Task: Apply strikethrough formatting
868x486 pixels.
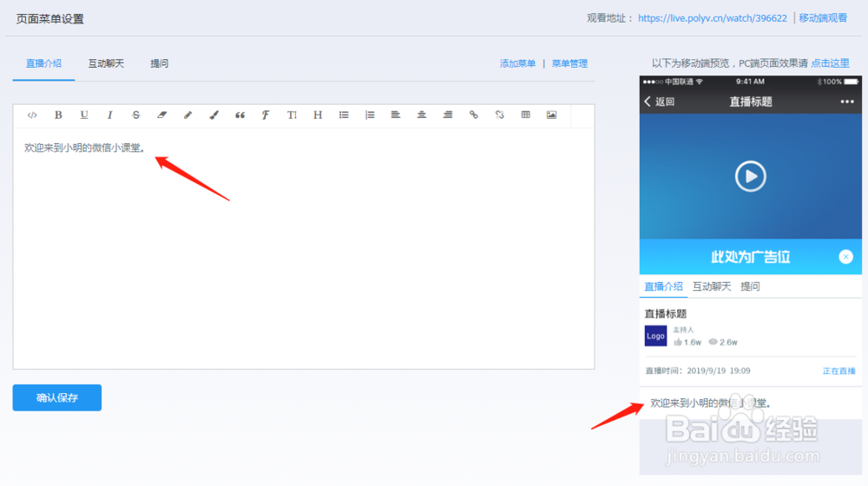Action: (135, 115)
